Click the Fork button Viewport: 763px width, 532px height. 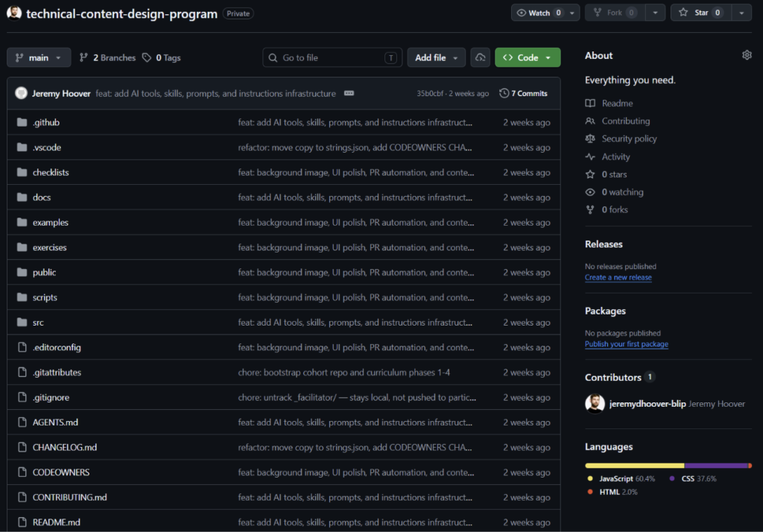pos(615,13)
